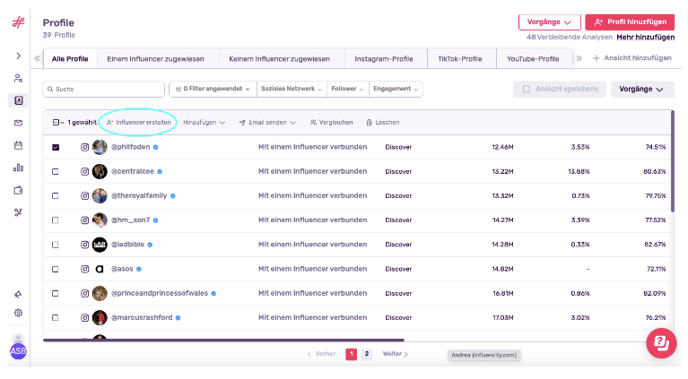Click the Profil hinzufügen button

point(630,22)
